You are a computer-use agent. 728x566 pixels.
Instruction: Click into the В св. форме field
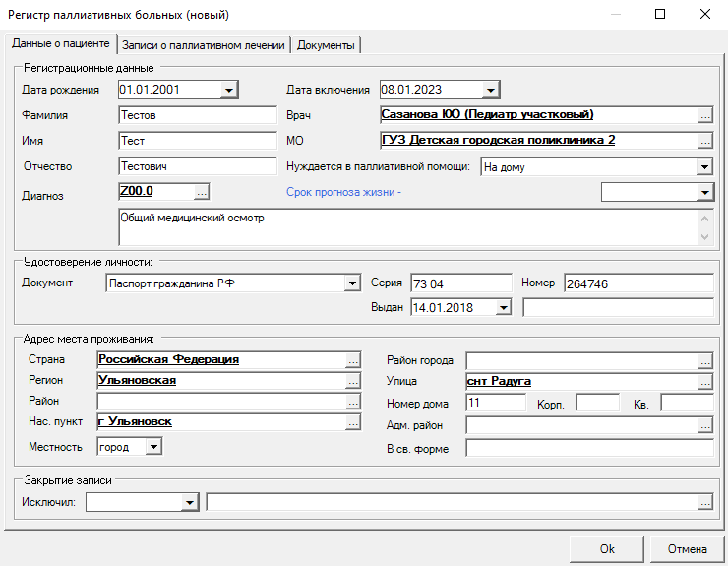coord(590,448)
